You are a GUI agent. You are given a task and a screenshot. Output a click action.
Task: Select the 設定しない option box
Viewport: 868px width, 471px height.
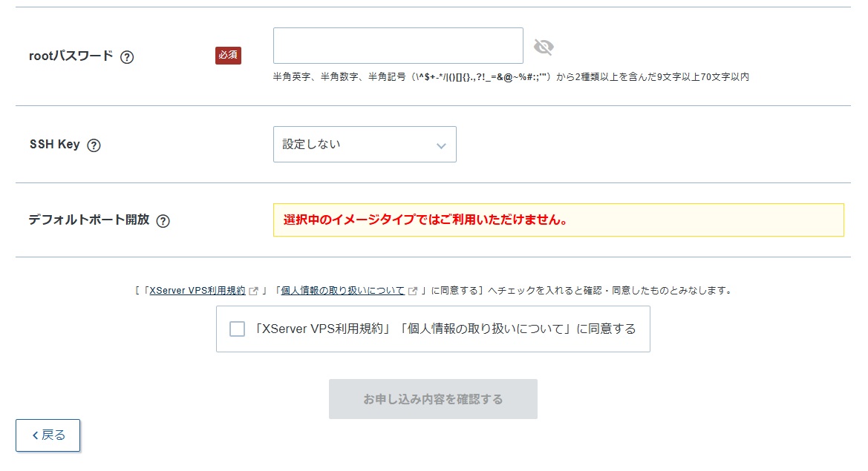(365, 144)
